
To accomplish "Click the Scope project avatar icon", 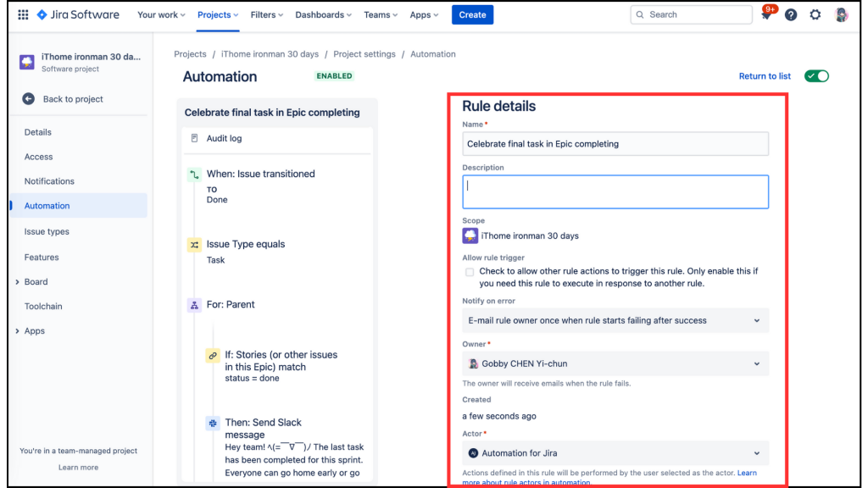I will coord(470,236).
